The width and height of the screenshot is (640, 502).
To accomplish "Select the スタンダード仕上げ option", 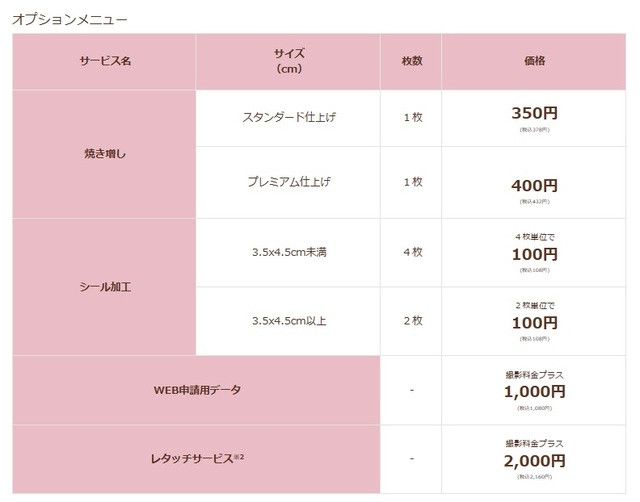I will [288, 118].
